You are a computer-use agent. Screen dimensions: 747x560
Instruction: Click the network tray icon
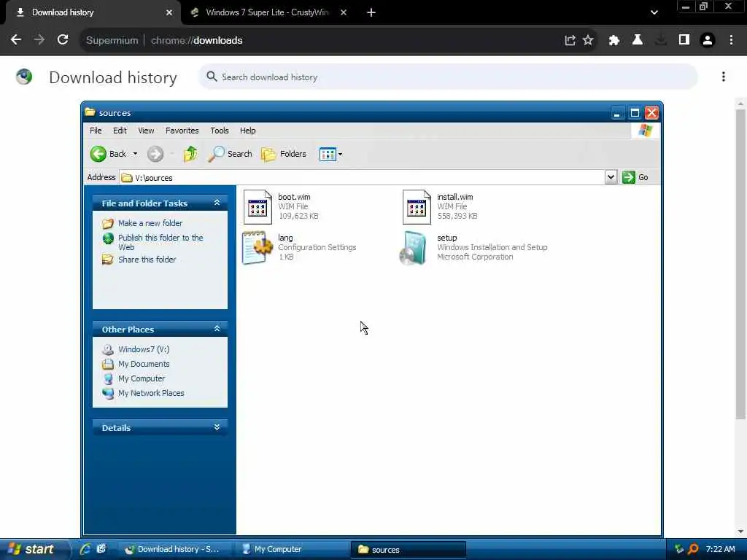pyautogui.click(x=679, y=549)
